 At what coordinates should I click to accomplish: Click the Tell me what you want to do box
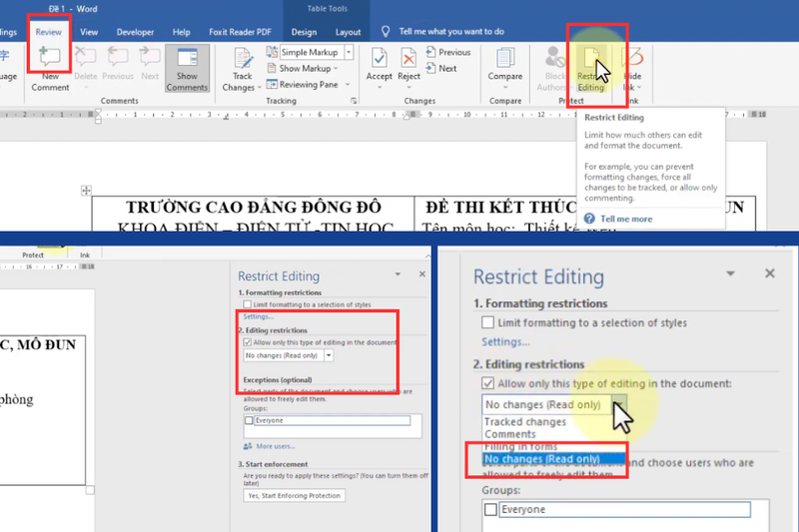tap(451, 32)
